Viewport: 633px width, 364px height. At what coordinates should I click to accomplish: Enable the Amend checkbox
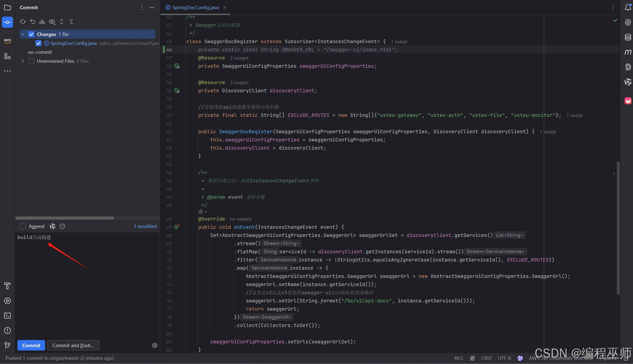click(23, 226)
